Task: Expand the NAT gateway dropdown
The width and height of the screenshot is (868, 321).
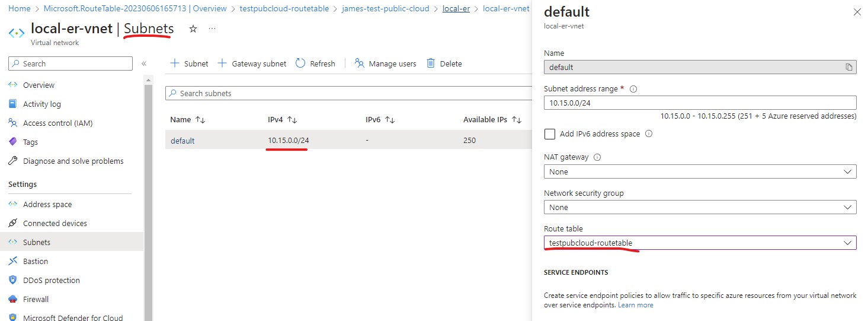Action: (x=700, y=171)
